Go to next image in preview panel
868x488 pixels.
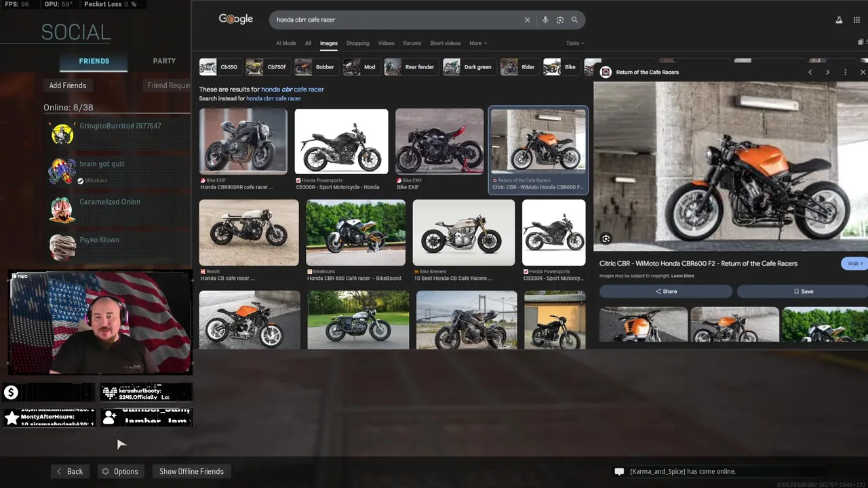[x=827, y=72]
